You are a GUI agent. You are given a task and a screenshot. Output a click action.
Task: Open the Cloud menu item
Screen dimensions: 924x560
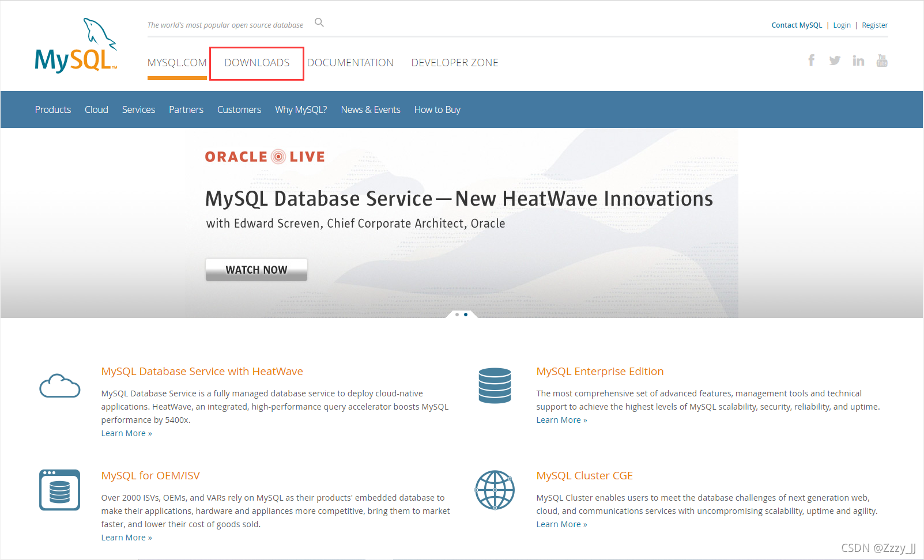click(96, 109)
